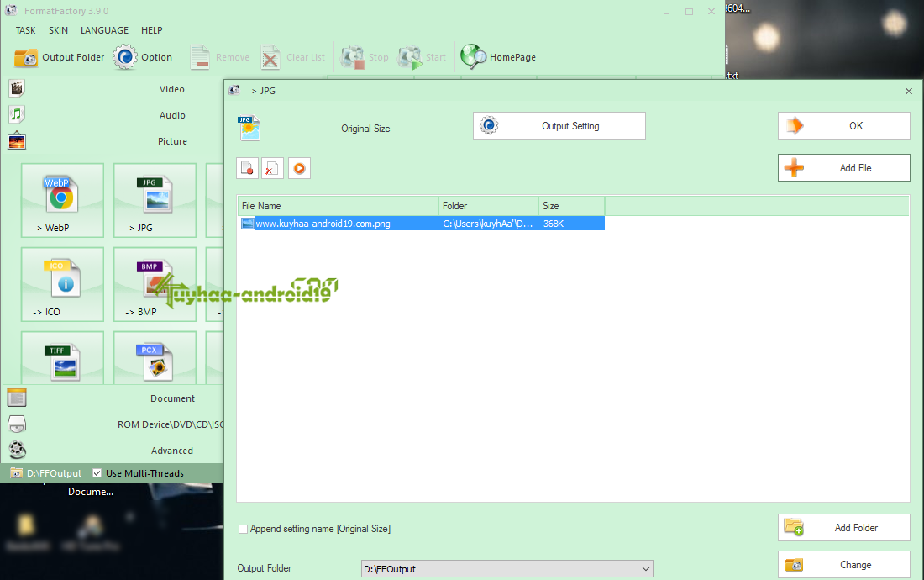Select the -> JPG conversion icon
Viewport: 924px width, 580px height.
pyautogui.click(x=155, y=200)
